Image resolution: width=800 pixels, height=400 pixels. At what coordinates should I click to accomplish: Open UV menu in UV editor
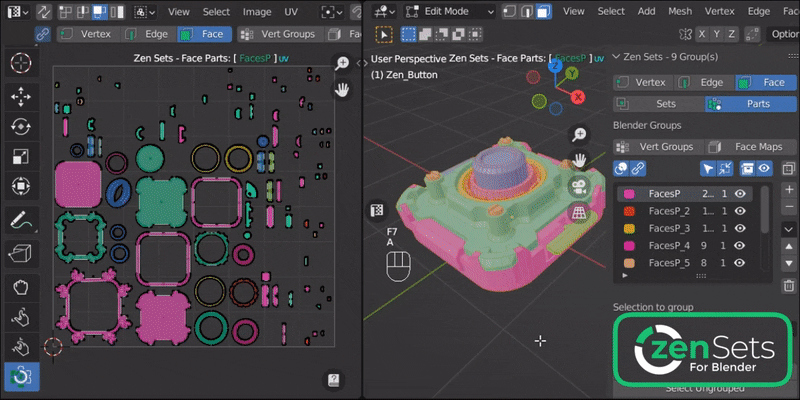291,12
